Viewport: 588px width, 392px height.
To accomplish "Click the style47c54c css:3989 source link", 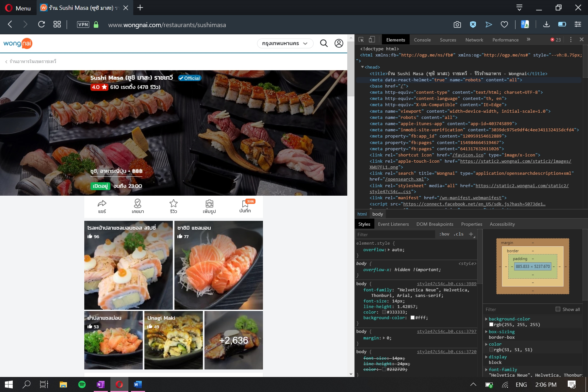I will [447, 284].
